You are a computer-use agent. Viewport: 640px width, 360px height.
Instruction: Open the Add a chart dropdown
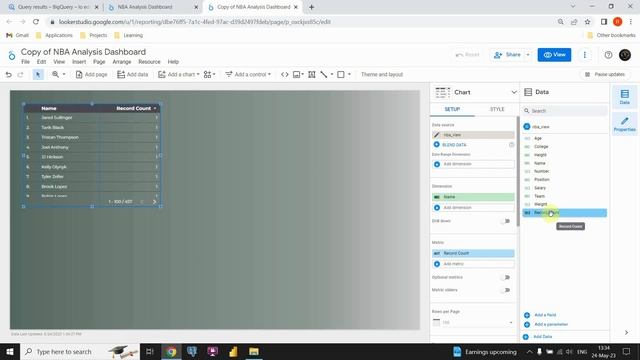point(179,74)
